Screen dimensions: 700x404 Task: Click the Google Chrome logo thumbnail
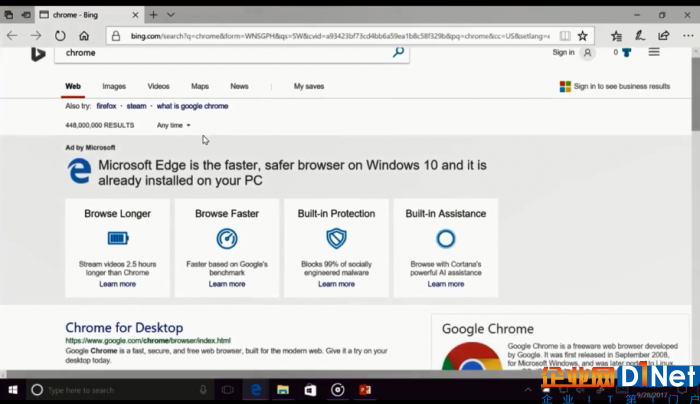(471, 356)
